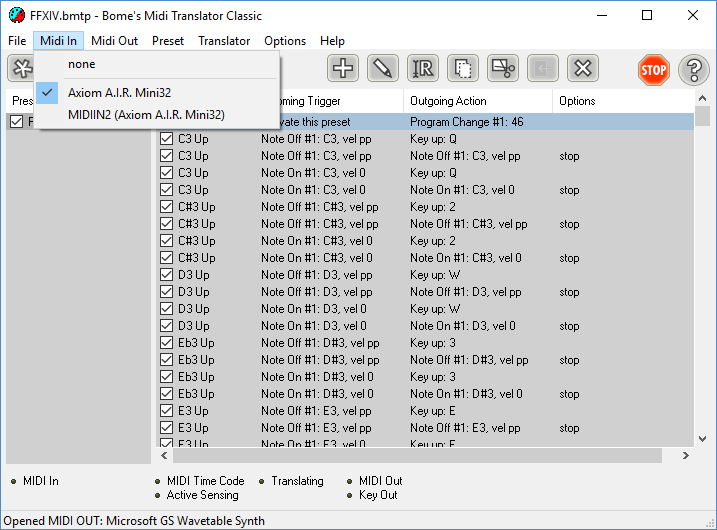Open the Midi Out menu

point(114,41)
